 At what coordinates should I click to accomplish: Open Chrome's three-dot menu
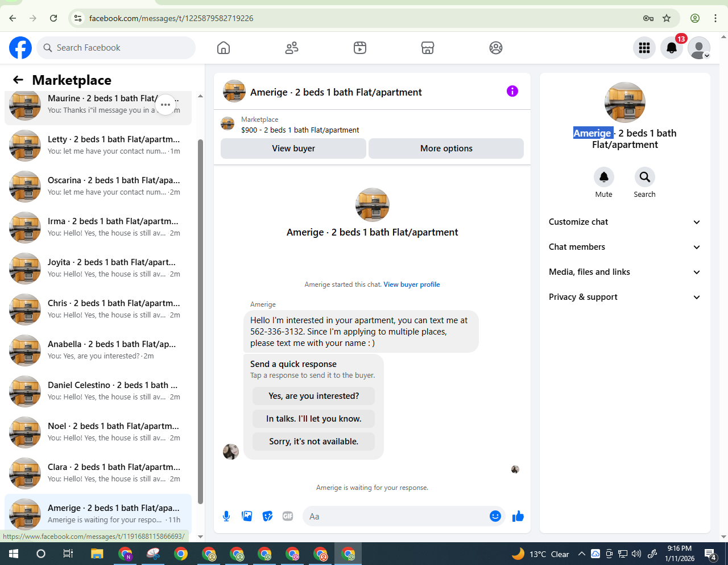tap(715, 18)
